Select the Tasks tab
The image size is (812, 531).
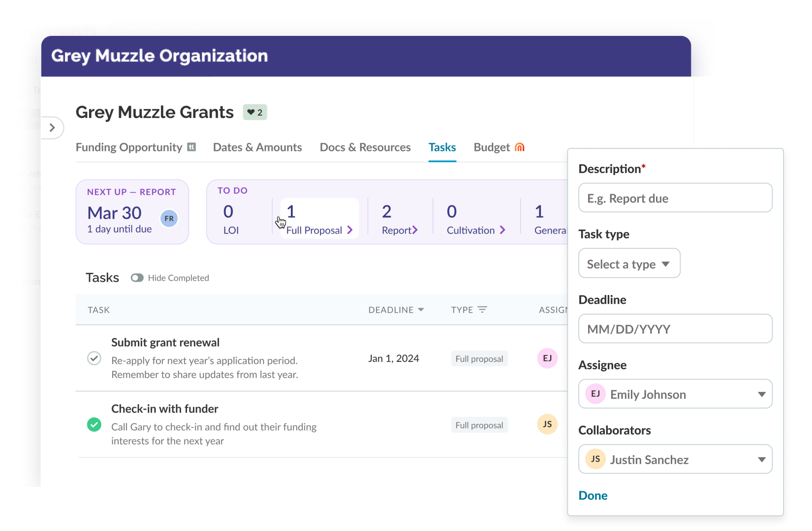pos(442,147)
